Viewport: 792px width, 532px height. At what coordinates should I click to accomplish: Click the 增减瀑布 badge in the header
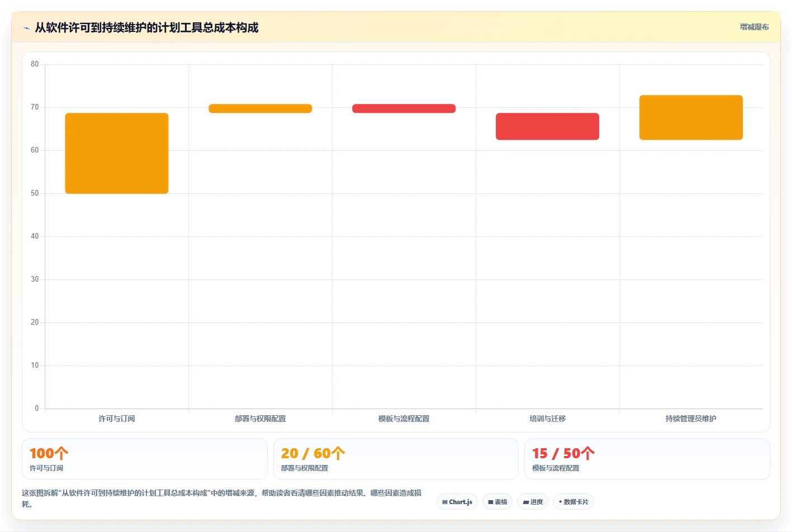click(x=754, y=27)
